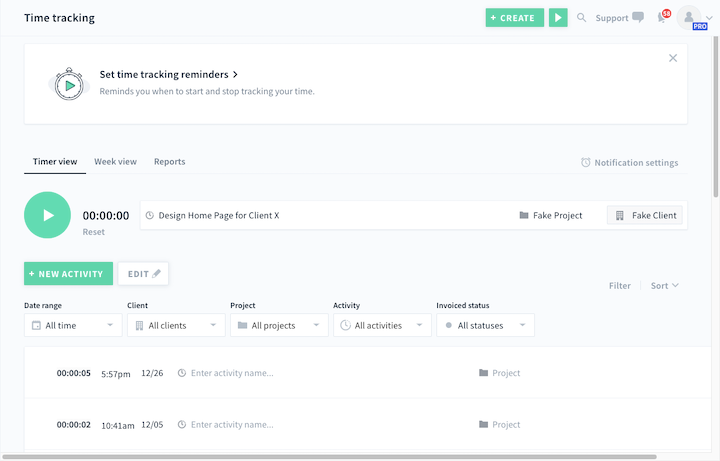The height and width of the screenshot is (461, 720).
Task: Switch to the Week view tab
Action: pyautogui.click(x=115, y=162)
